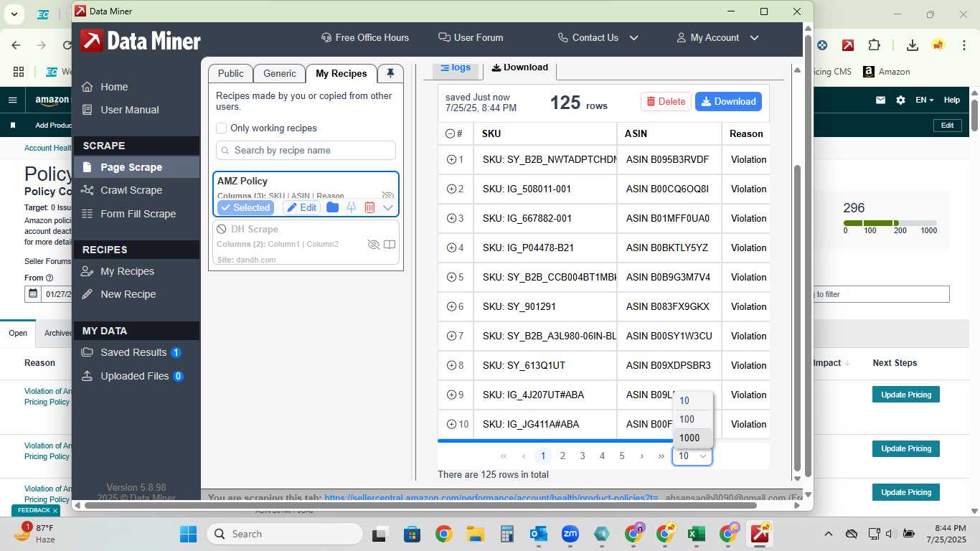
Task: Toggle AMZ Policy visibility eye icon
Action: [388, 195]
